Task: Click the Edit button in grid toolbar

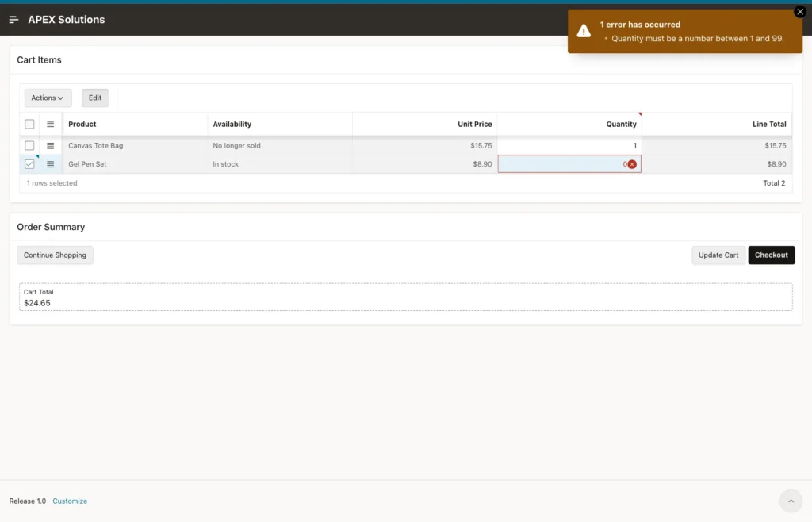Action: (95, 98)
